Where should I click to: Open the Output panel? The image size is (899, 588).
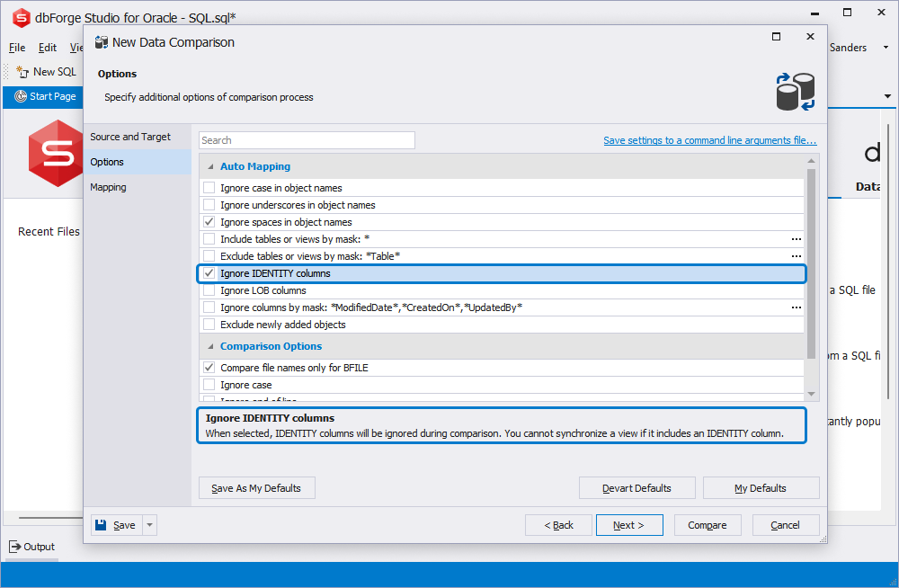[x=32, y=547]
